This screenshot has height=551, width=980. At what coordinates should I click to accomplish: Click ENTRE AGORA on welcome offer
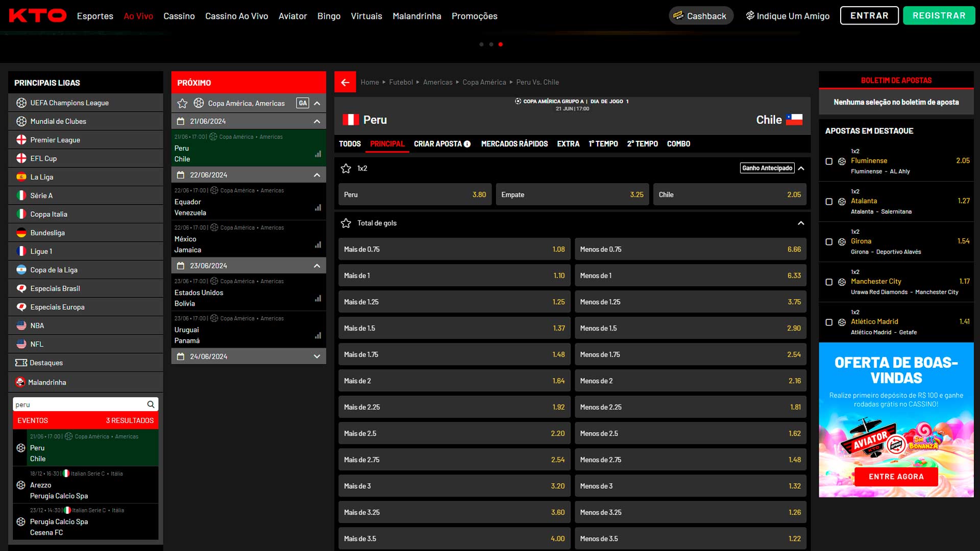896,477
